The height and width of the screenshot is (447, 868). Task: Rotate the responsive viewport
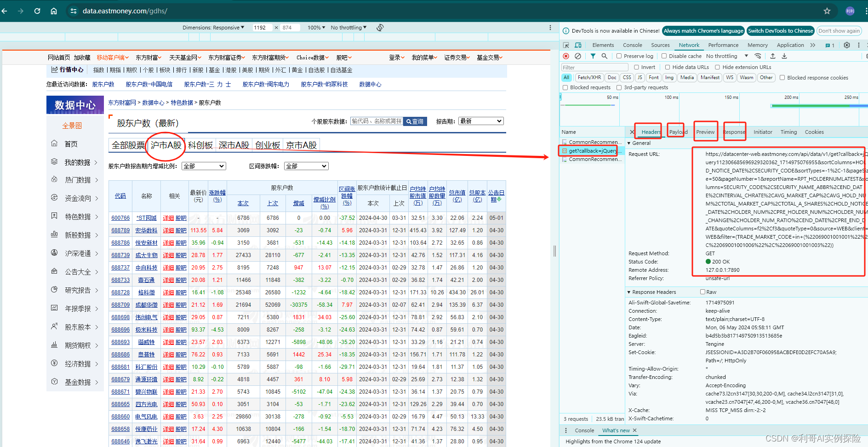(x=380, y=28)
